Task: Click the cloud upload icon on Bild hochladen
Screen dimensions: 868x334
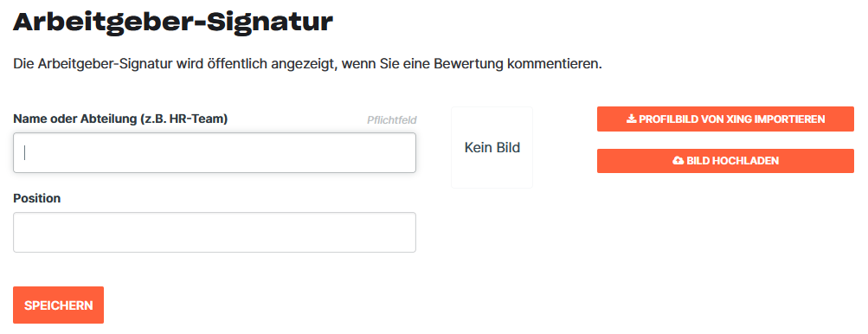Action: click(x=678, y=161)
